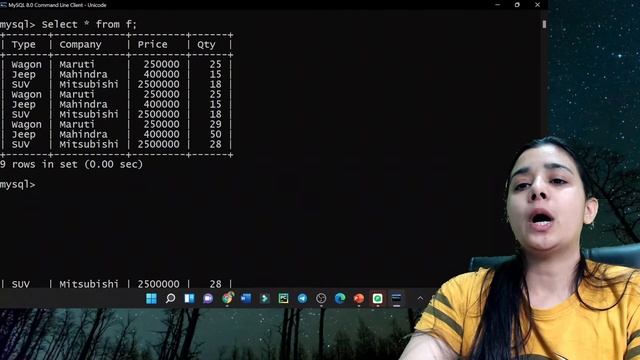
Task: Click the Qty value 50
Action: (215, 134)
